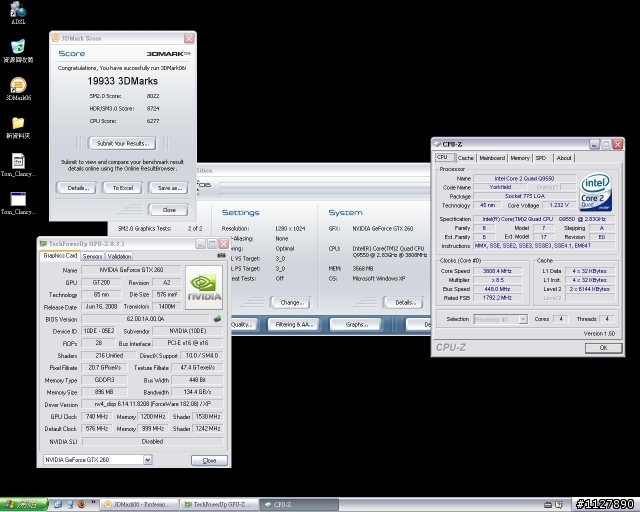This screenshot has height=512, width=640.
Task: Open the Cache tab in CPU-Z
Action: pyautogui.click(x=466, y=158)
